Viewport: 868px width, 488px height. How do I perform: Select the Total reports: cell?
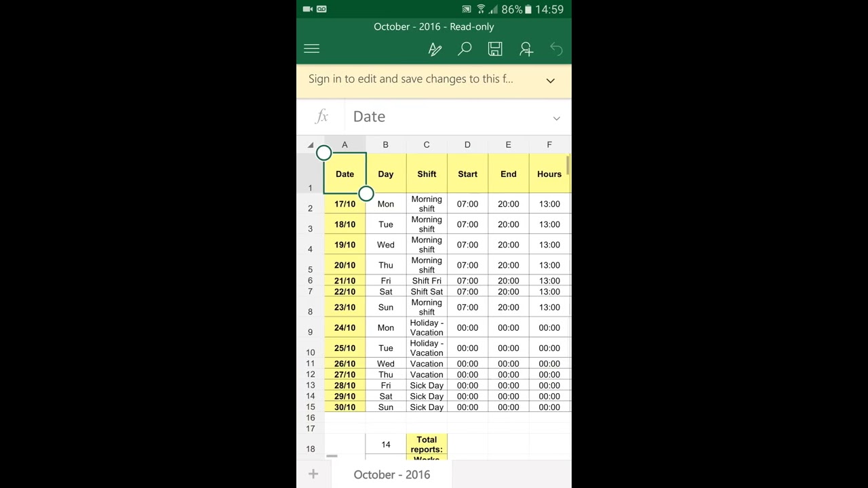tap(427, 445)
